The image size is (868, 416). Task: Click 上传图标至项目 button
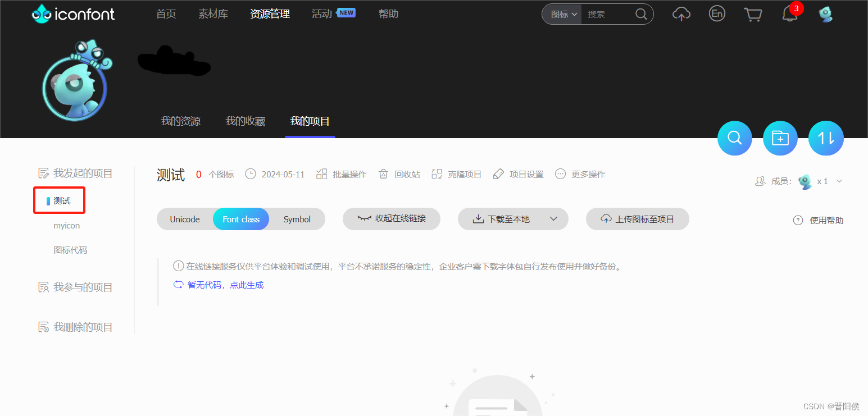pyautogui.click(x=638, y=219)
